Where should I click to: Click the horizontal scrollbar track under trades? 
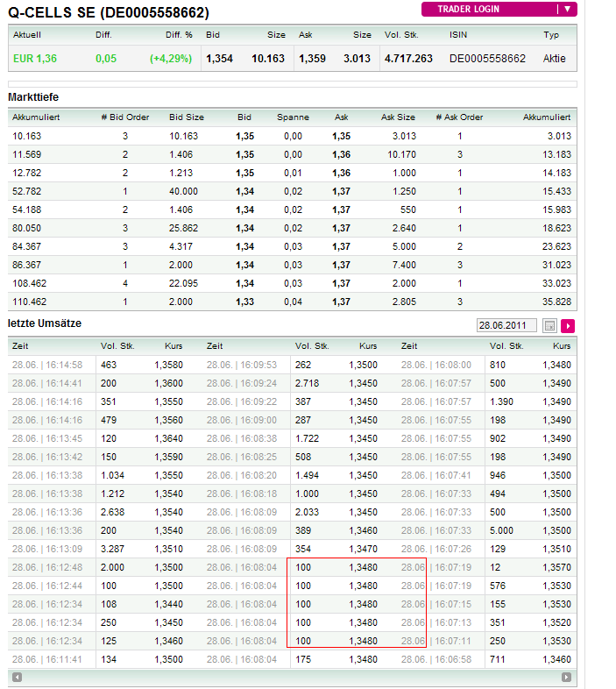coord(292,677)
